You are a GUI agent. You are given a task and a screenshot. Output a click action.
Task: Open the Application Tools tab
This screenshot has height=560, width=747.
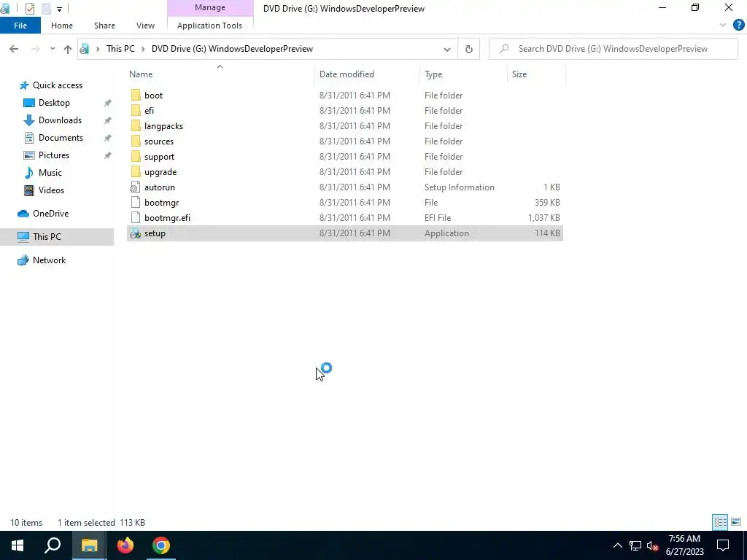tap(209, 26)
